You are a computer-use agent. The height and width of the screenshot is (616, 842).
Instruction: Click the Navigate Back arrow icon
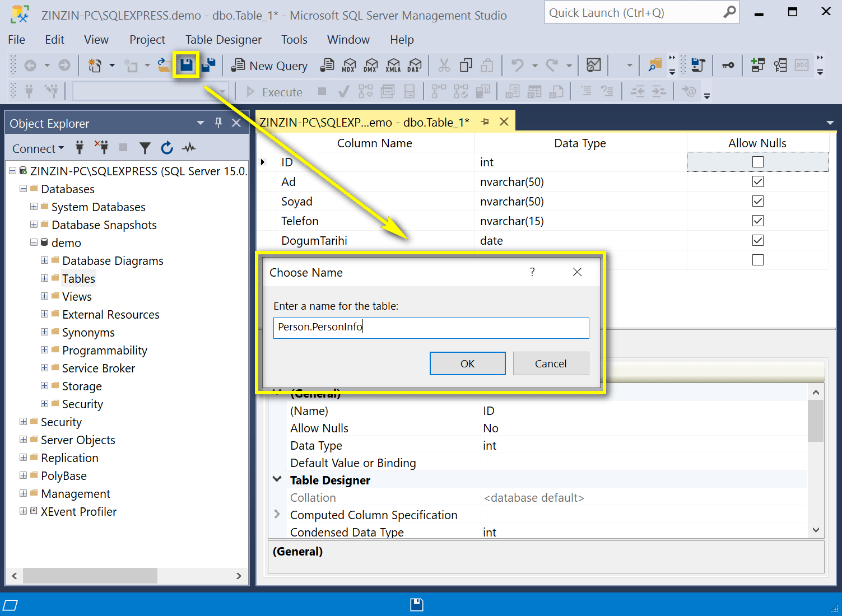pyautogui.click(x=30, y=66)
